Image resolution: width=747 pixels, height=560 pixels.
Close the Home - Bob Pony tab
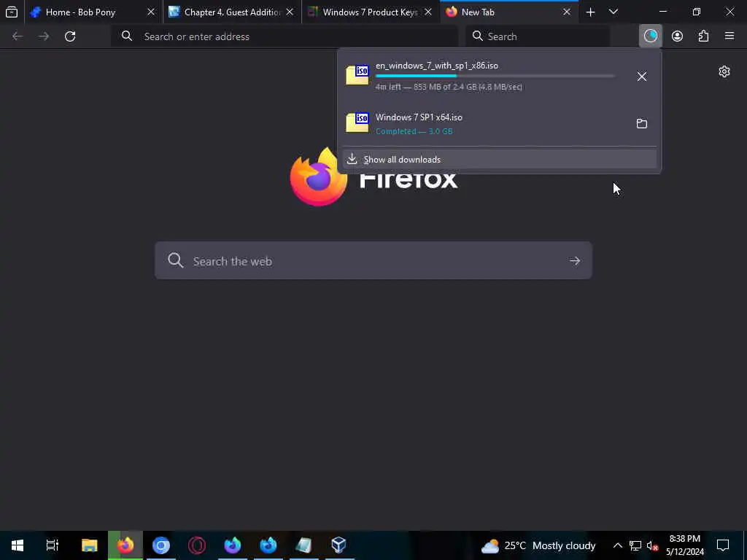(x=151, y=12)
